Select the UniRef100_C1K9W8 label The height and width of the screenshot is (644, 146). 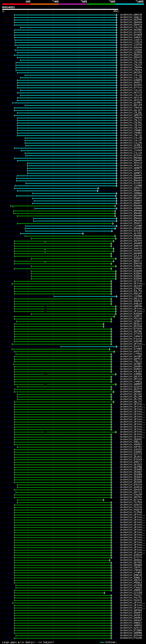(131, 226)
